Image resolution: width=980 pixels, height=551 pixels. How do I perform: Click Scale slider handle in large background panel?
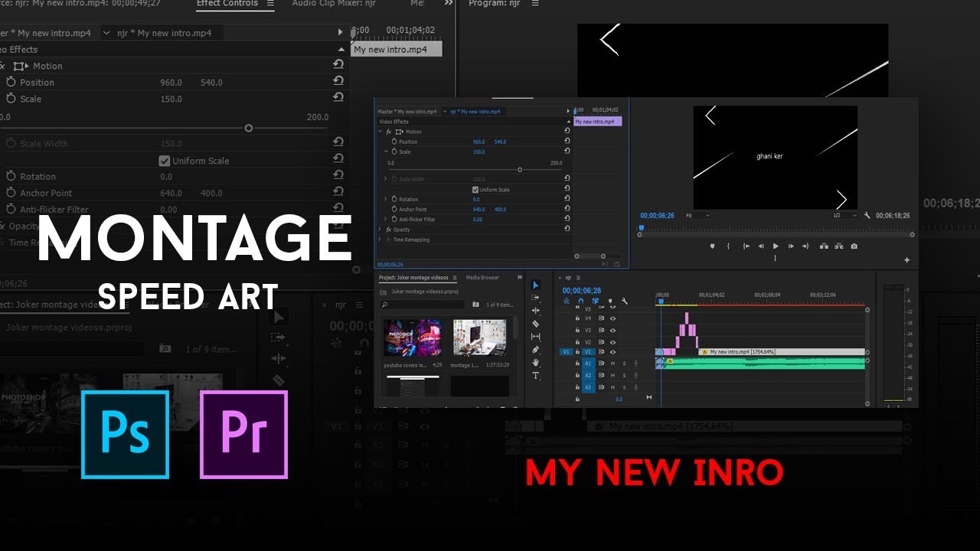[248, 129]
